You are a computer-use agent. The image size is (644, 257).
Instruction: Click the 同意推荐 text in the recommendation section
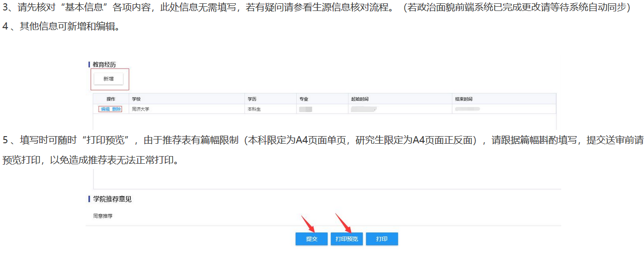(103, 216)
